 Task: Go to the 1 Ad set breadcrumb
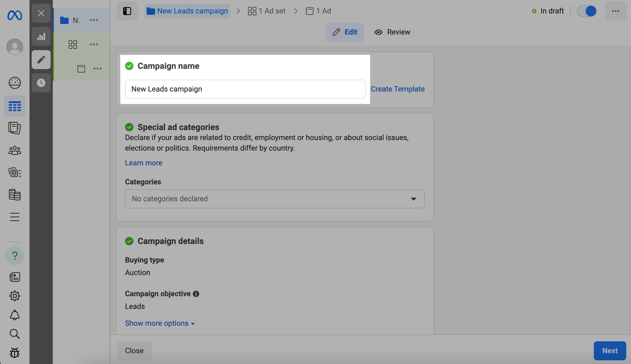267,11
